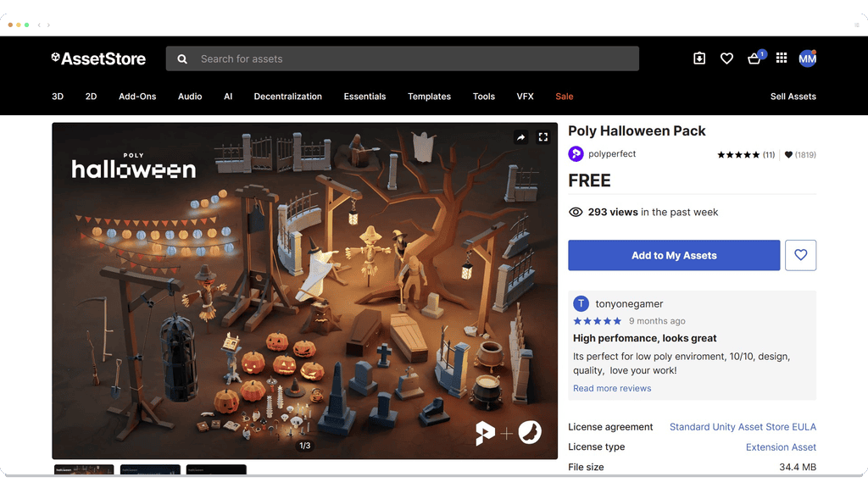Open the Tools category menu
This screenshot has width=868, height=488.
click(484, 97)
